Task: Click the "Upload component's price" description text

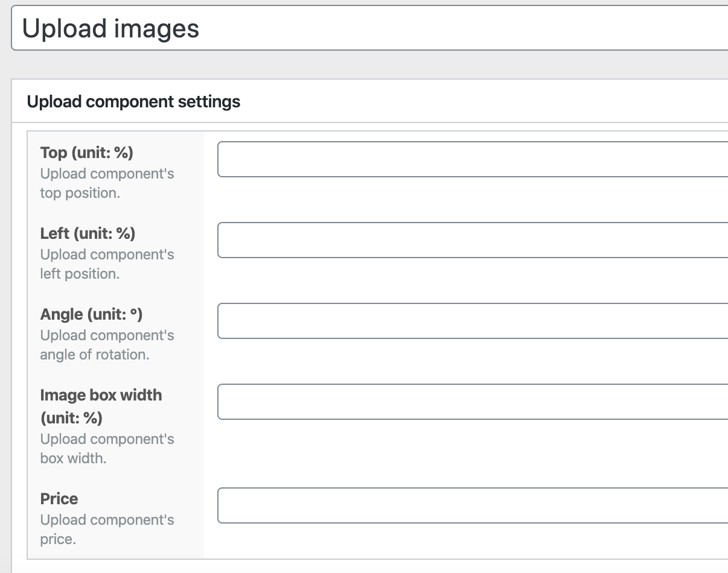Action: coord(107,529)
